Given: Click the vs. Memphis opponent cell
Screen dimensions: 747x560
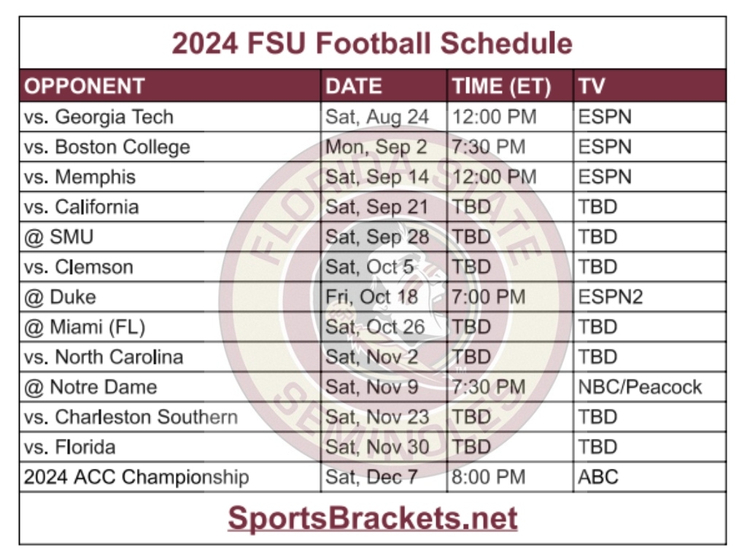Looking at the screenshot, I should (x=80, y=176).
